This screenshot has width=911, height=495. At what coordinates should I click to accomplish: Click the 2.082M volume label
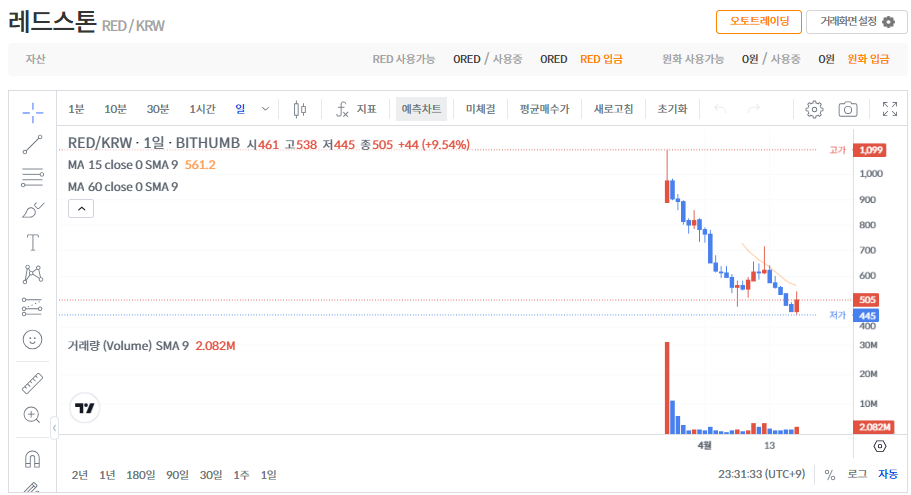[873, 428]
